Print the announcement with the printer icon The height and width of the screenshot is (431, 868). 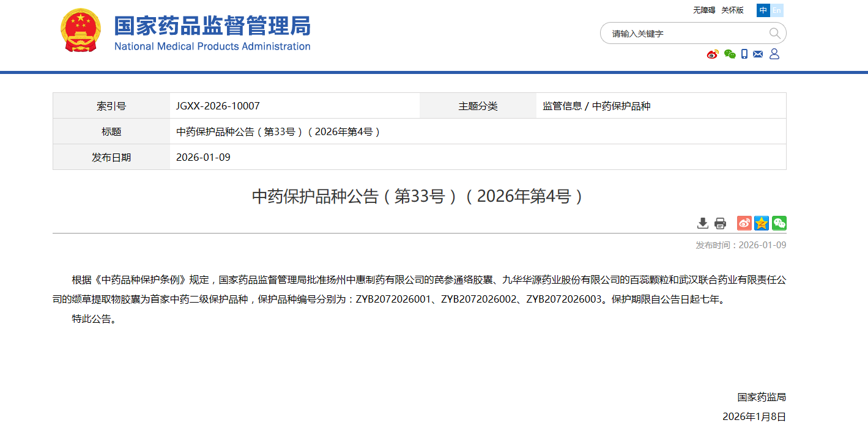click(x=721, y=223)
